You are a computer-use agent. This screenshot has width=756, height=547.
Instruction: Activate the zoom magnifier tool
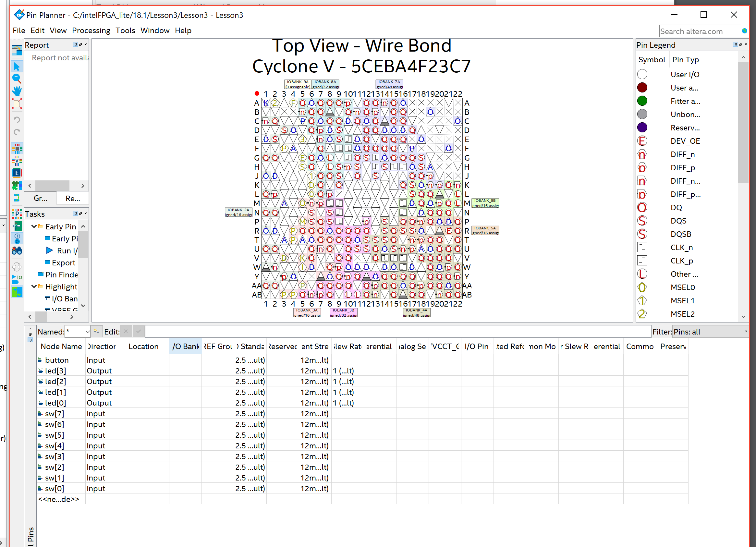[17, 79]
